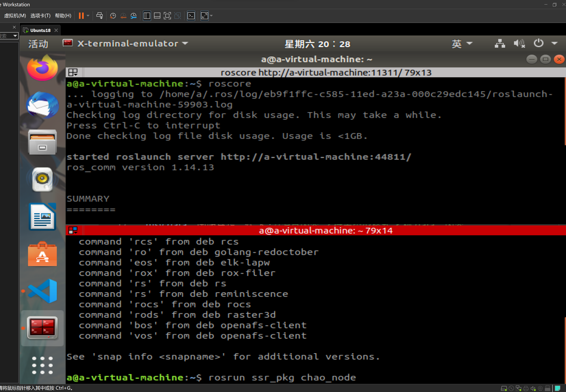Click the CD/DVD drive status icon
The image size is (566, 392).
511,388
